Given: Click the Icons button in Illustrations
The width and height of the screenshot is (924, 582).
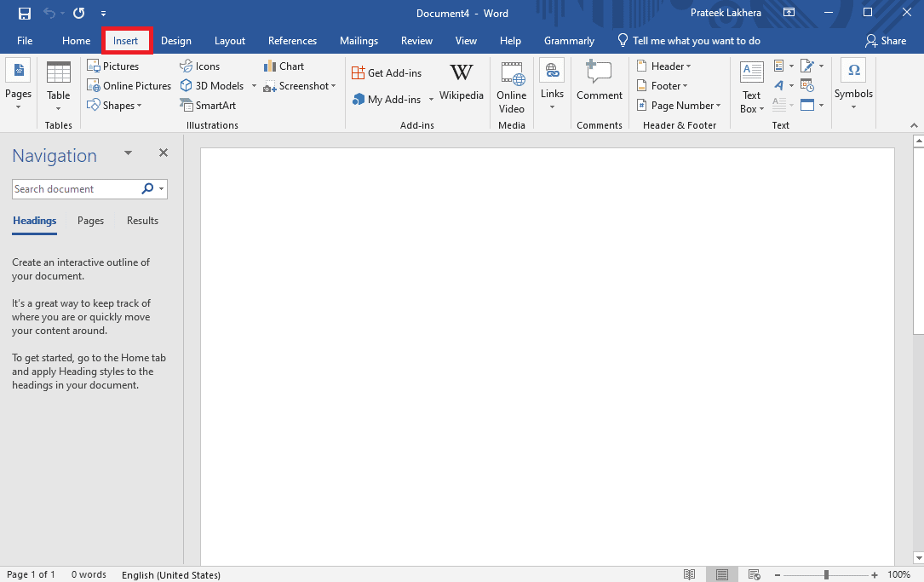Looking at the screenshot, I should point(200,66).
